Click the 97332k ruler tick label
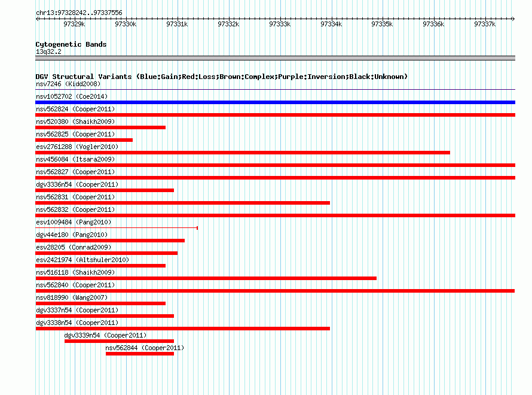The image size is (532, 395). (228, 24)
